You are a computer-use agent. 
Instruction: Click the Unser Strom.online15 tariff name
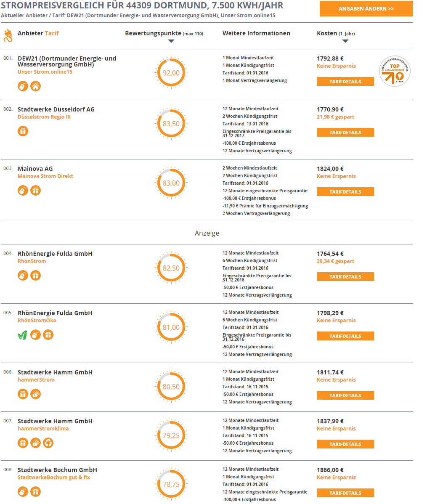tap(45, 72)
